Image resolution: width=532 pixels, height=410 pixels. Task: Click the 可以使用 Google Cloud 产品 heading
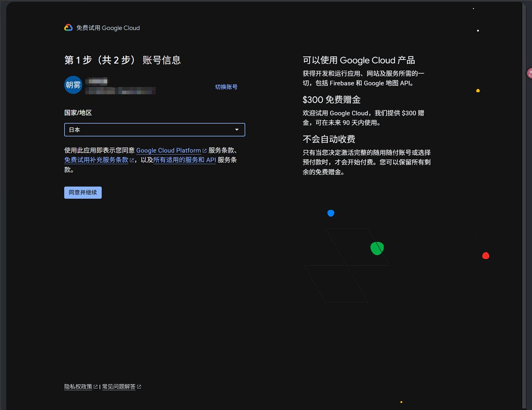pyautogui.click(x=359, y=60)
